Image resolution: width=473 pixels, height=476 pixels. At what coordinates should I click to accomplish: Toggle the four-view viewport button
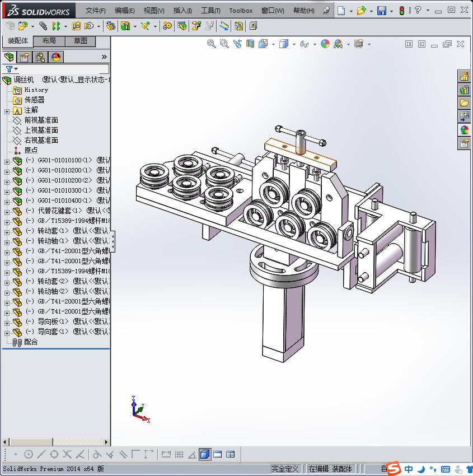(230, 455)
